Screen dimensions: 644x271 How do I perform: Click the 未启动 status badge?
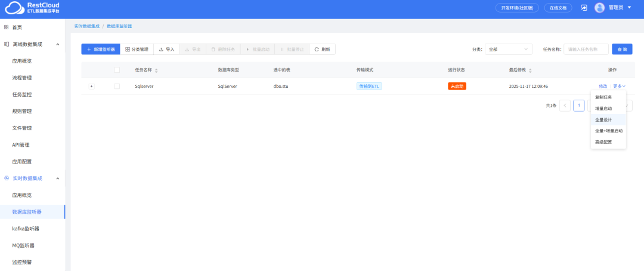pos(457,87)
